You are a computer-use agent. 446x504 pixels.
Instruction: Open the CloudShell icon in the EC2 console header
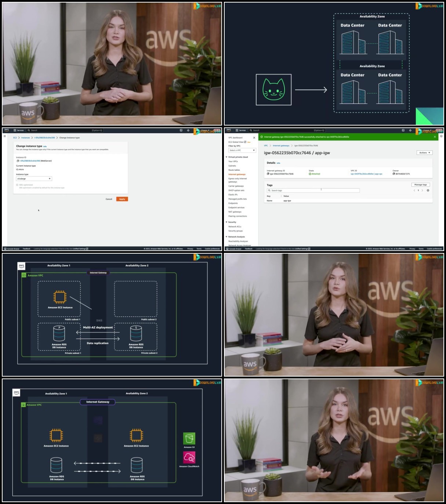tap(181, 130)
